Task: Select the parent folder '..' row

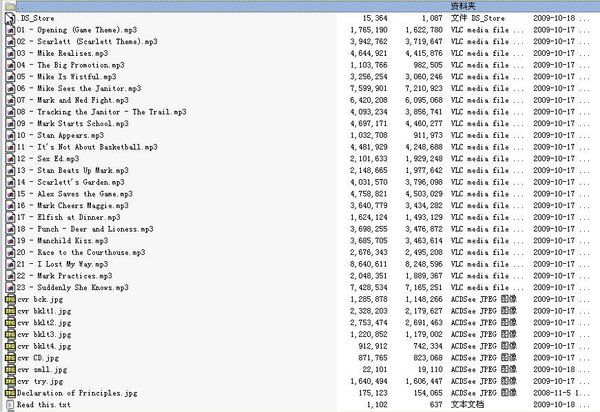Action: pyautogui.click(x=300, y=6)
